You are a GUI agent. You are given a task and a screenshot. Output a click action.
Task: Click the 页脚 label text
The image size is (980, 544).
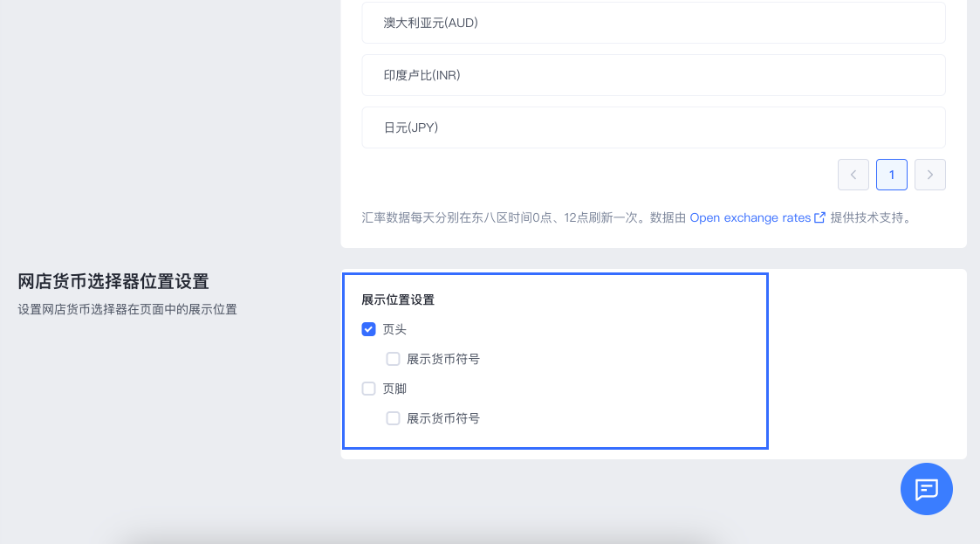(x=394, y=389)
